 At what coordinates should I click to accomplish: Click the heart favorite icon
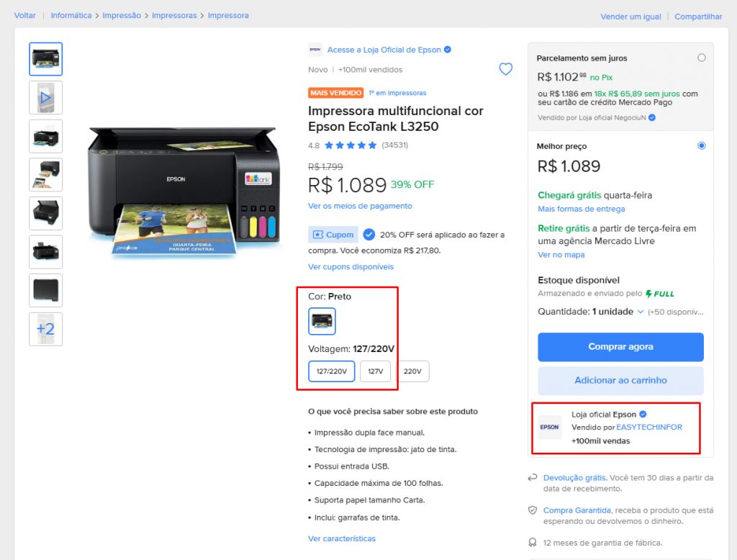pyautogui.click(x=506, y=69)
